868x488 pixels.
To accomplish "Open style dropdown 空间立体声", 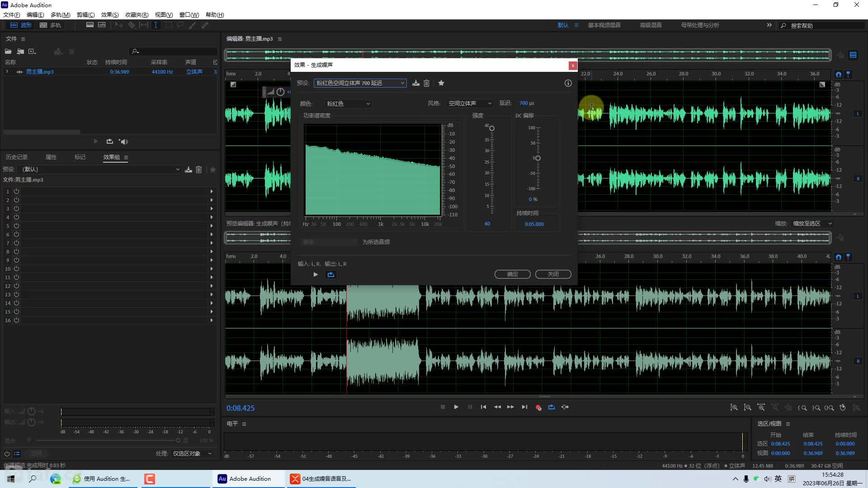I will coord(470,103).
